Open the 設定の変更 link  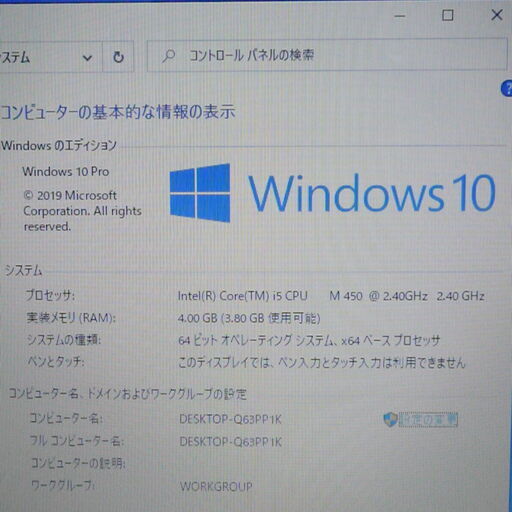[428, 420]
